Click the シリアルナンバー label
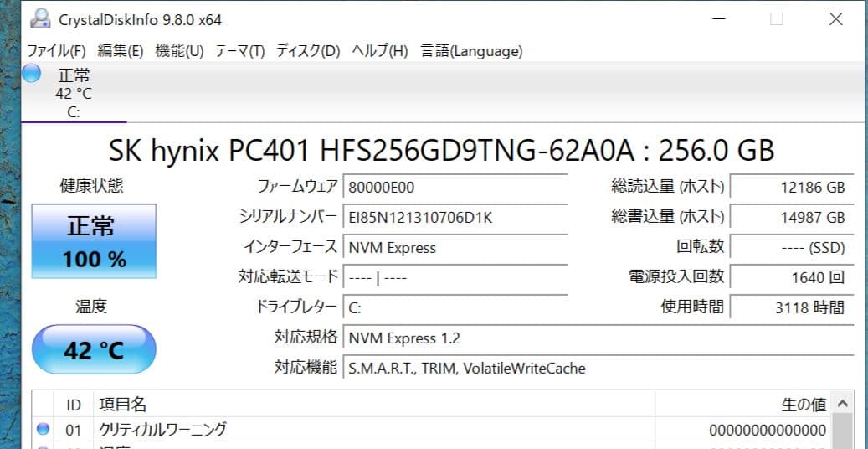868x449 pixels. [x=288, y=216]
